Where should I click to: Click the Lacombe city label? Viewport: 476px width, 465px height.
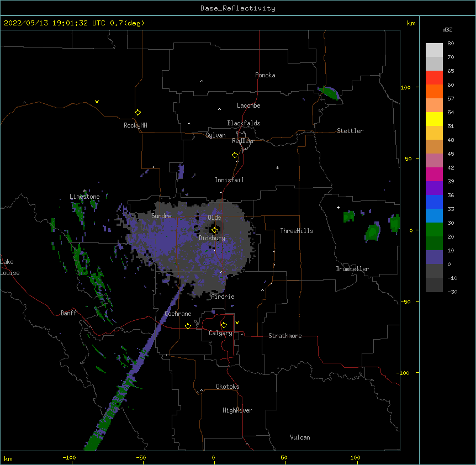point(248,105)
